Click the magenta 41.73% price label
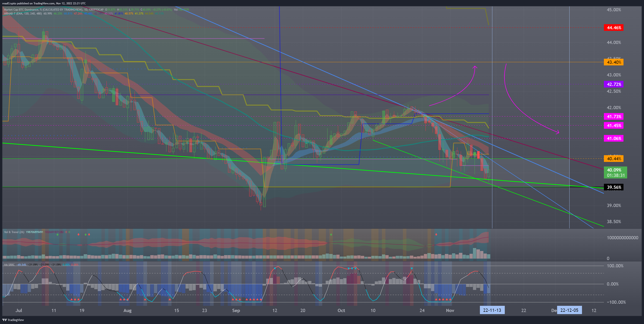Viewport: 644px width, 324px height. click(614, 117)
